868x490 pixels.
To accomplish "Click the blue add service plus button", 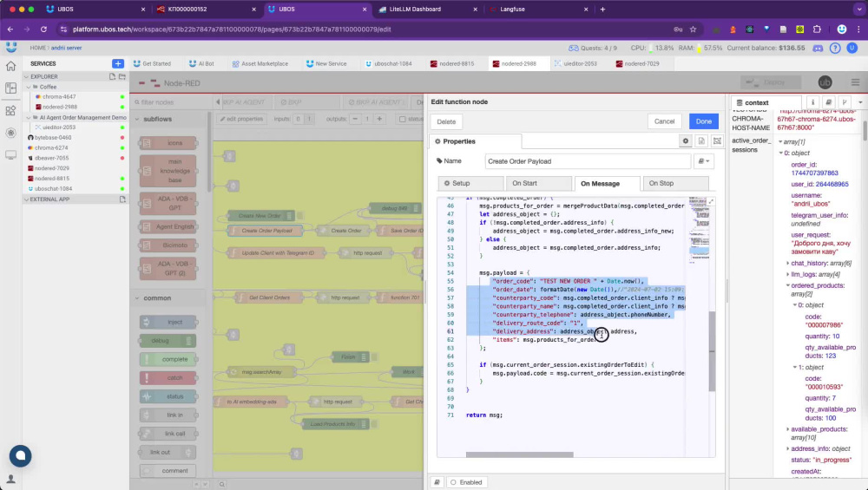I will [x=118, y=63].
